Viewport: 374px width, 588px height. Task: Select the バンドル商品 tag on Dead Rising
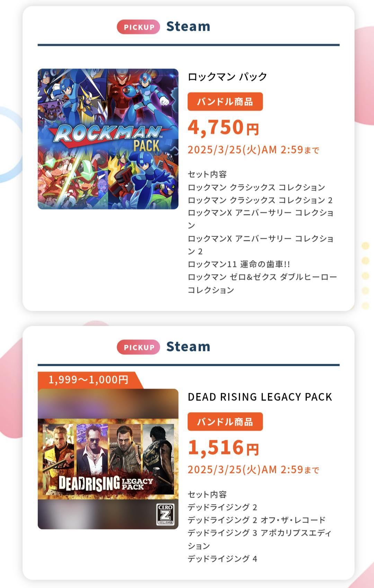[x=225, y=422]
